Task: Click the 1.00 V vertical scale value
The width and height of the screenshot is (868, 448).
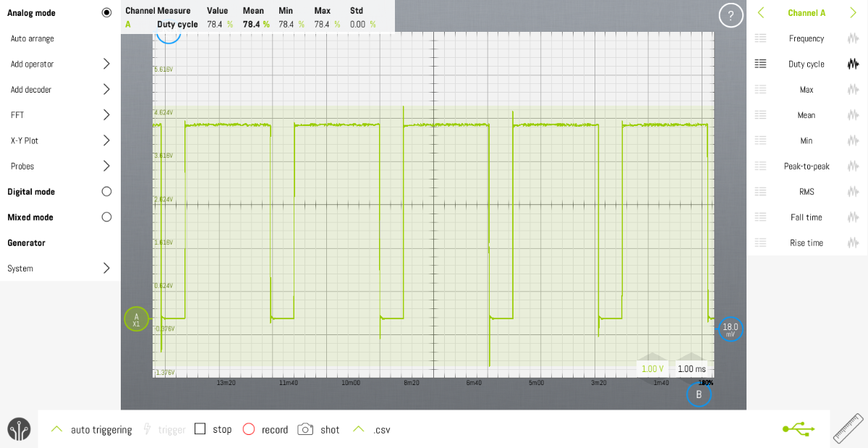Action: [x=652, y=368]
